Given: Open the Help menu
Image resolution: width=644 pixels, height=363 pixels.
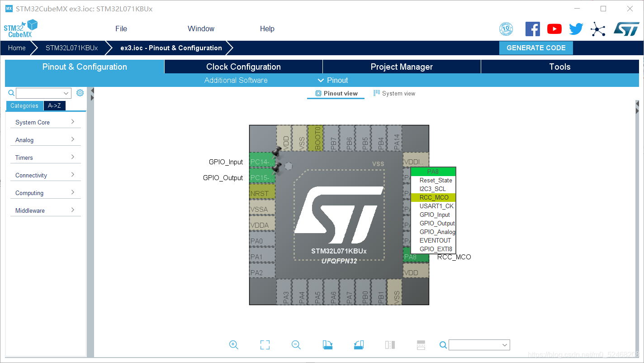Looking at the screenshot, I should pos(267,29).
